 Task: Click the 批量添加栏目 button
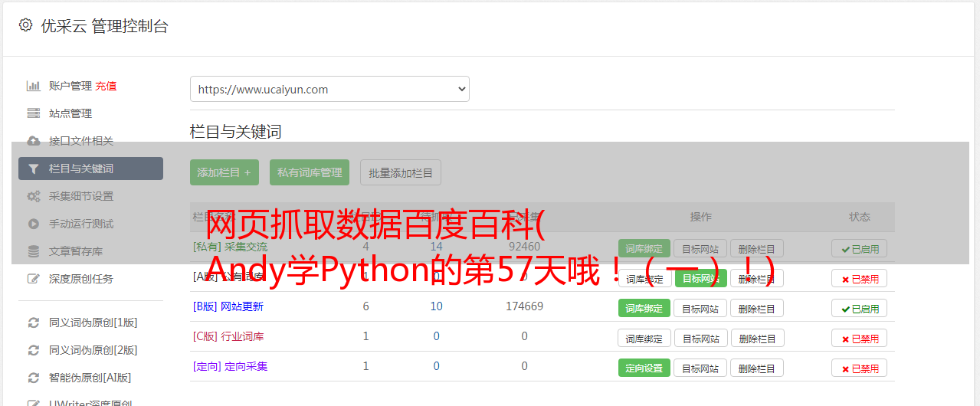(x=401, y=172)
